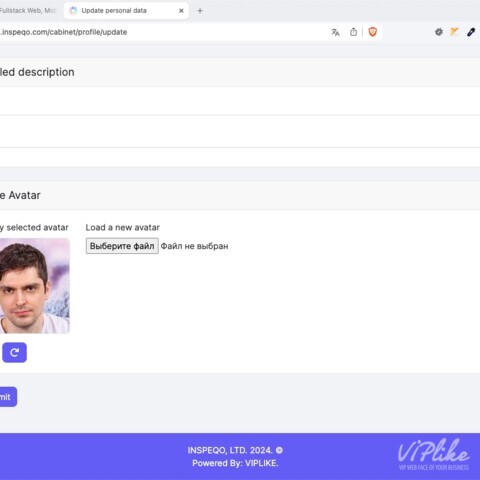Click the orange flag extension icon
480x480 pixels.
point(454,32)
